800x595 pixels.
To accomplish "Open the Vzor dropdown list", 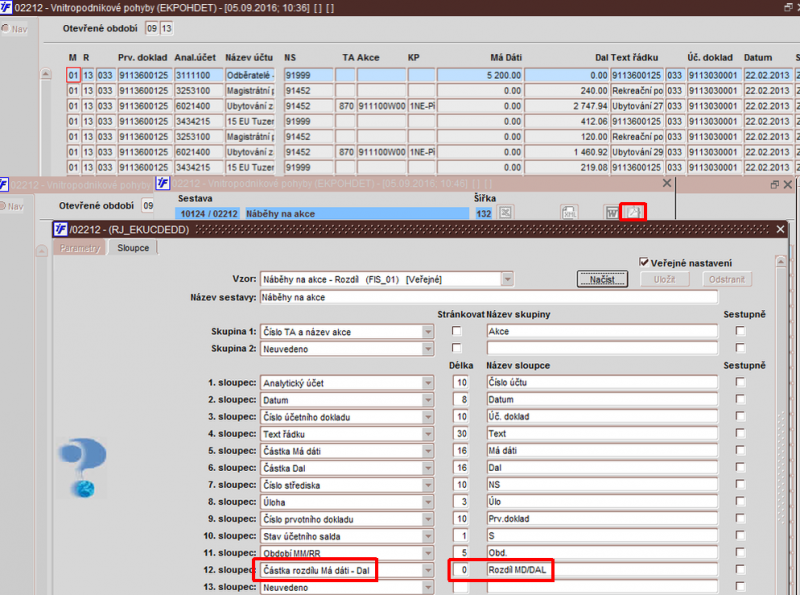I will point(507,279).
